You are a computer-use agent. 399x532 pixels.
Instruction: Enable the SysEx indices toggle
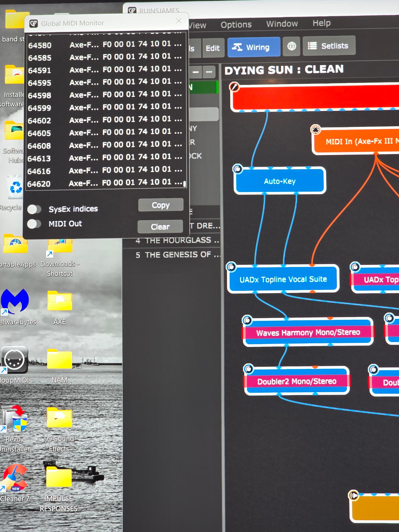(34, 209)
